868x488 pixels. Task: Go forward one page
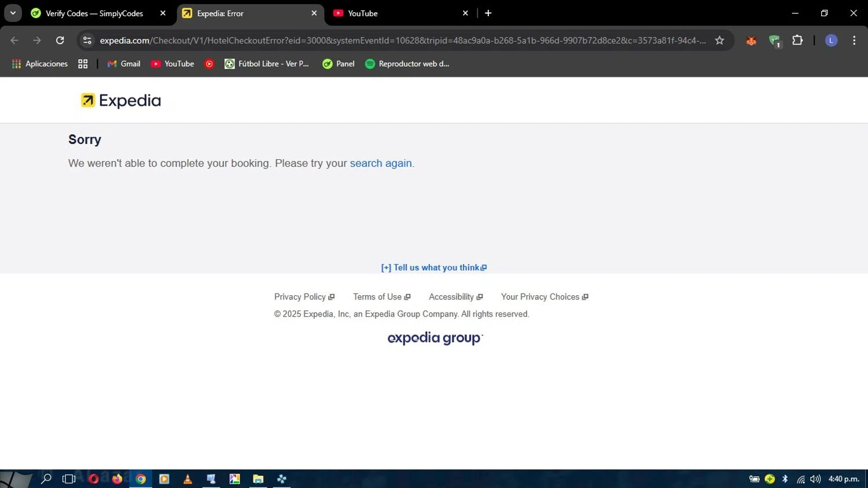pyautogui.click(x=37, y=41)
